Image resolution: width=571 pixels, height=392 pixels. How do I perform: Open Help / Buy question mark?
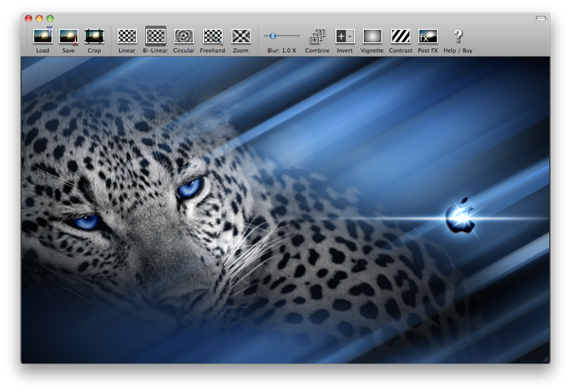458,37
